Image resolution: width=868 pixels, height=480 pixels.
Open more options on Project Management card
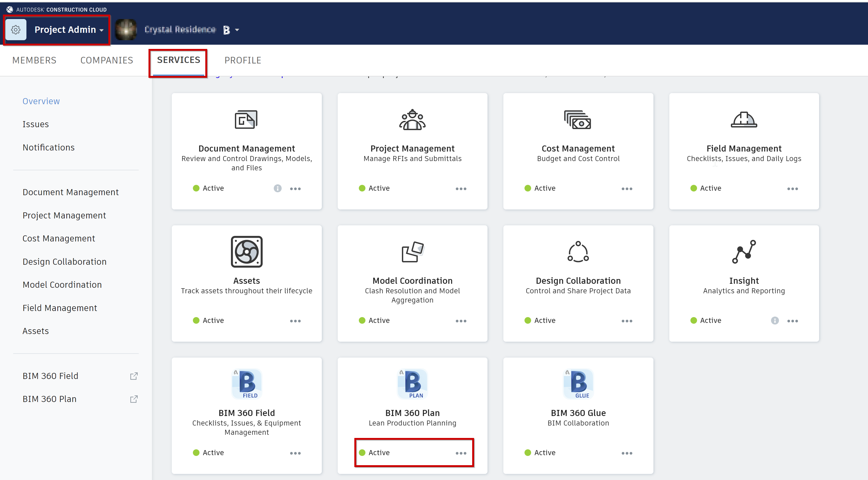click(x=461, y=189)
